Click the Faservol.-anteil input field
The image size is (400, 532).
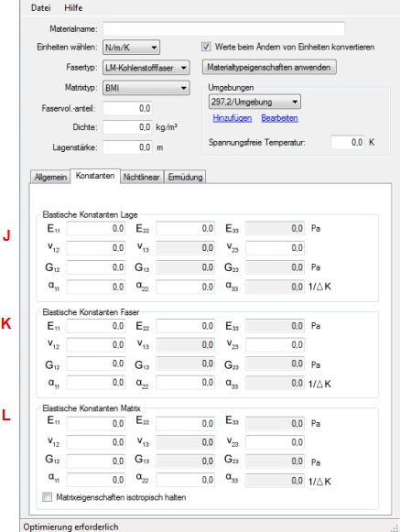pos(127,108)
